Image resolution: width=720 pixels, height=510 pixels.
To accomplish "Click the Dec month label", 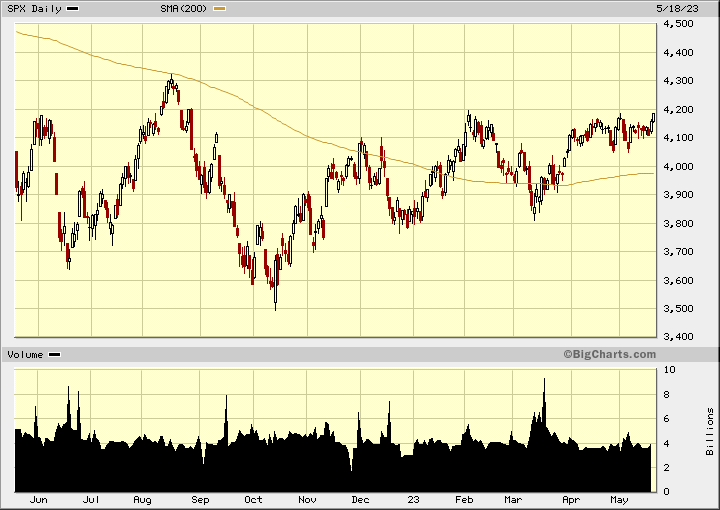I will [x=360, y=500].
